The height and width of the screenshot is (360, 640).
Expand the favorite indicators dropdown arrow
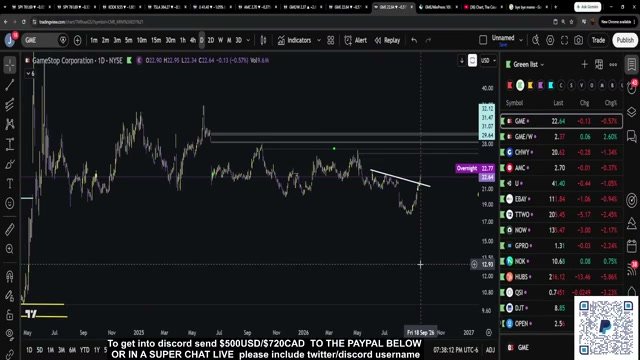tap(319, 40)
